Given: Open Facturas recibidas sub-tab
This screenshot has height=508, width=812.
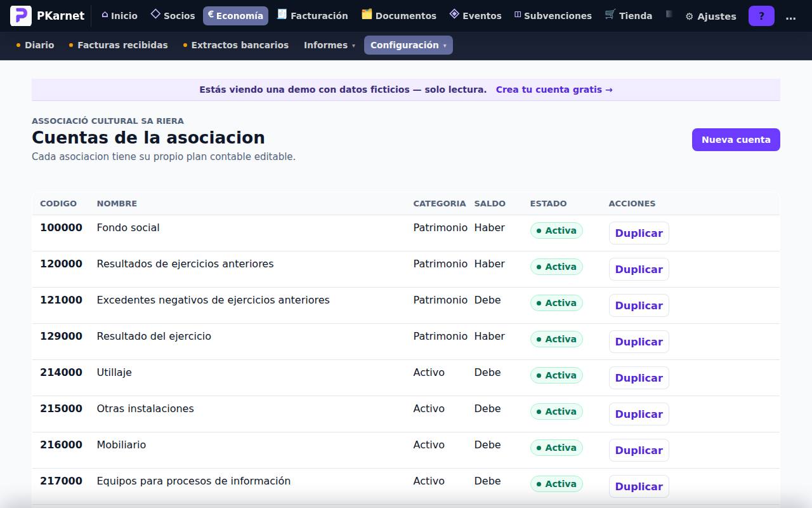Looking at the screenshot, I should (x=118, y=45).
